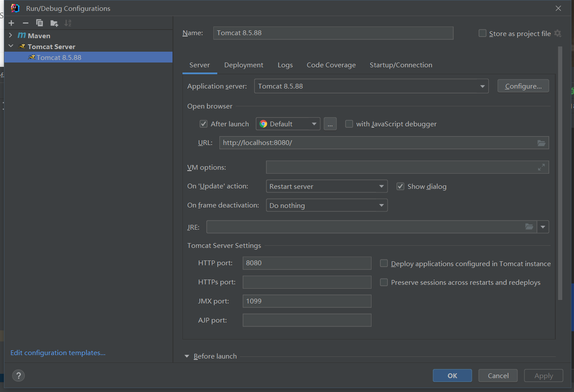Select the Tomcat 8.5.88 tree item

click(x=88, y=57)
